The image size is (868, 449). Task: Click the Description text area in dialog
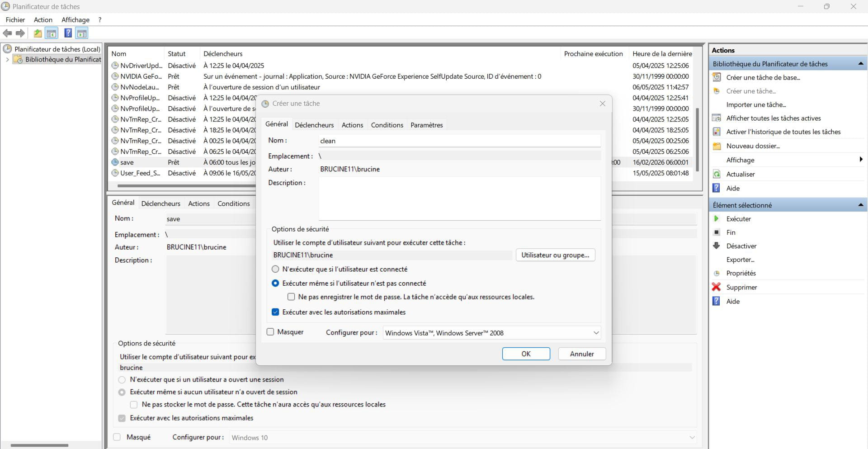[459, 199]
